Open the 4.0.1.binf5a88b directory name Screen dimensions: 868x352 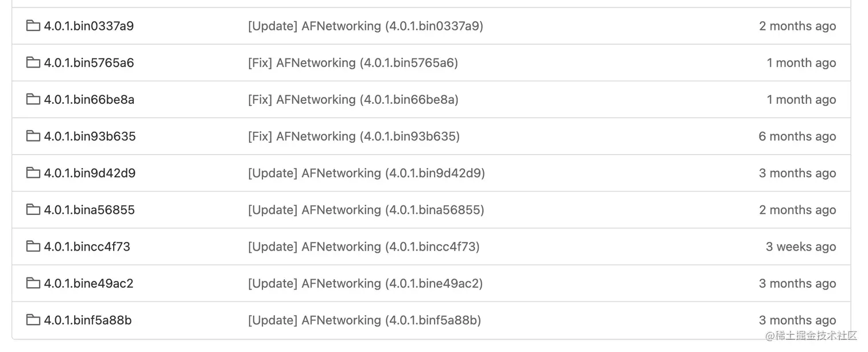[88, 320]
